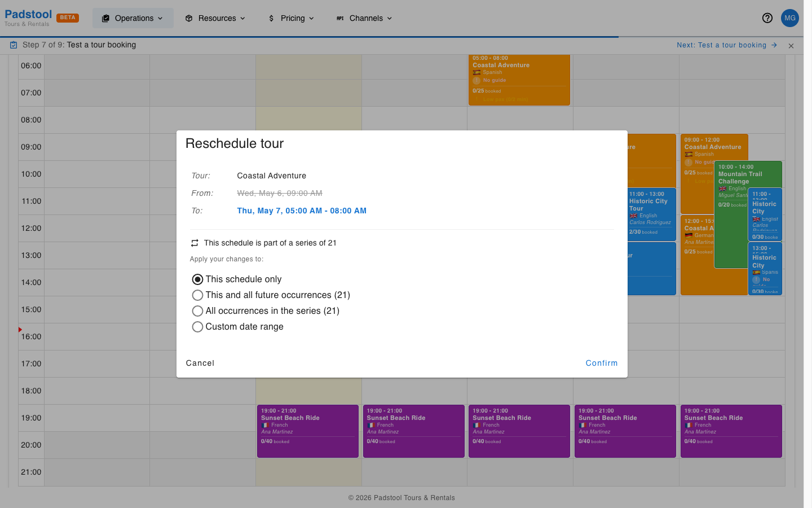Click the Resources cube icon
Screen dimensions: 812x508
click(189, 18)
